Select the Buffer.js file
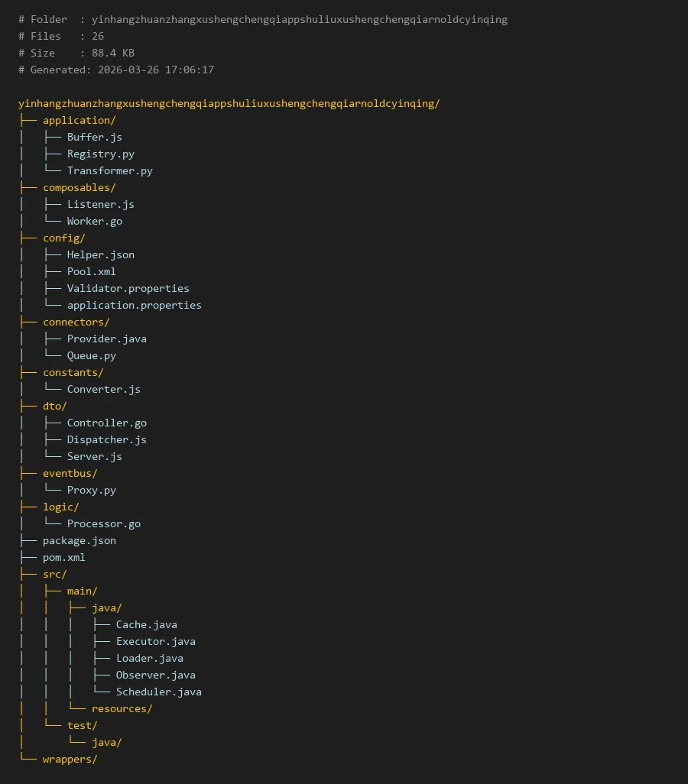Image resolution: width=688 pixels, height=784 pixels. (x=94, y=137)
